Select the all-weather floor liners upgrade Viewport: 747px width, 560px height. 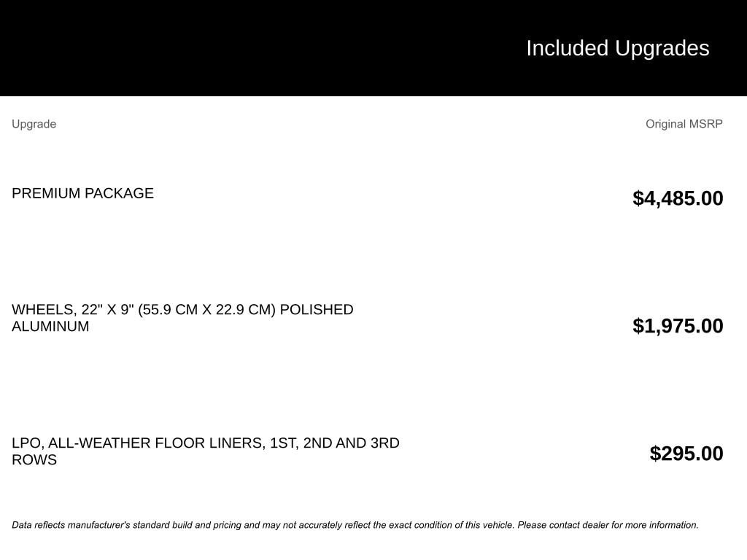point(205,451)
